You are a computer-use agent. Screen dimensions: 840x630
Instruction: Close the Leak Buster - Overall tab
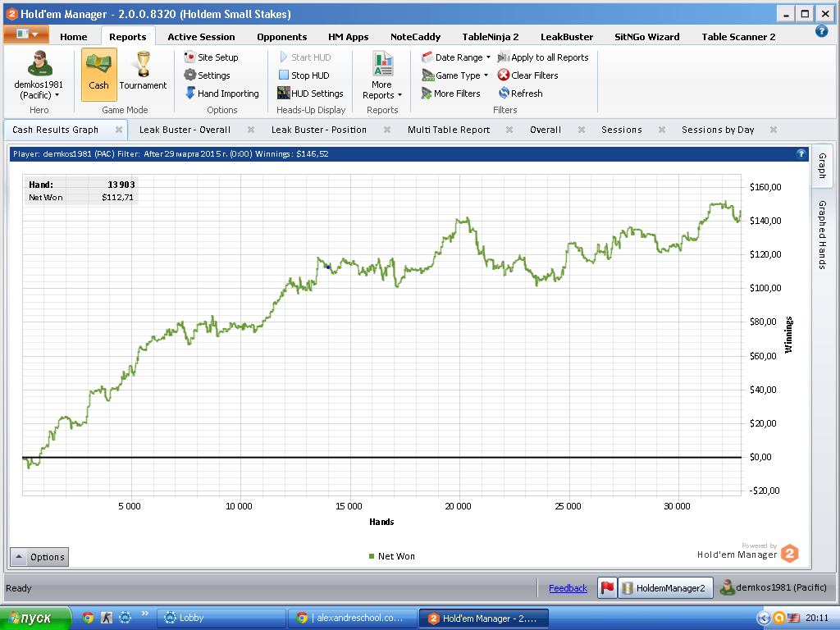point(251,130)
